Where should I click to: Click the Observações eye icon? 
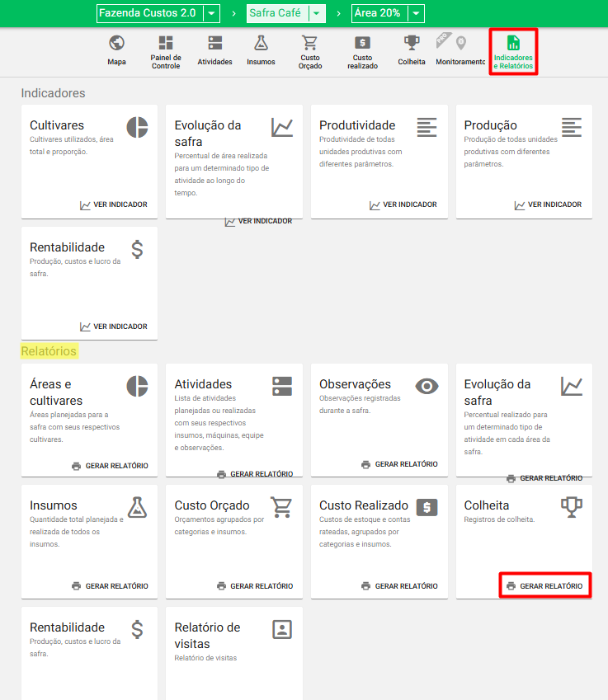pos(427,386)
